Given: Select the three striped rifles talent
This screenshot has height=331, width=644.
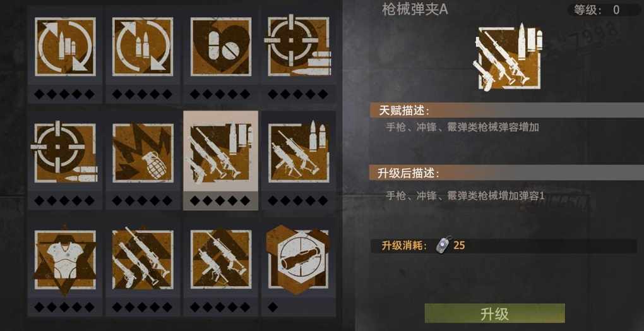Looking at the screenshot, I should point(143,260).
